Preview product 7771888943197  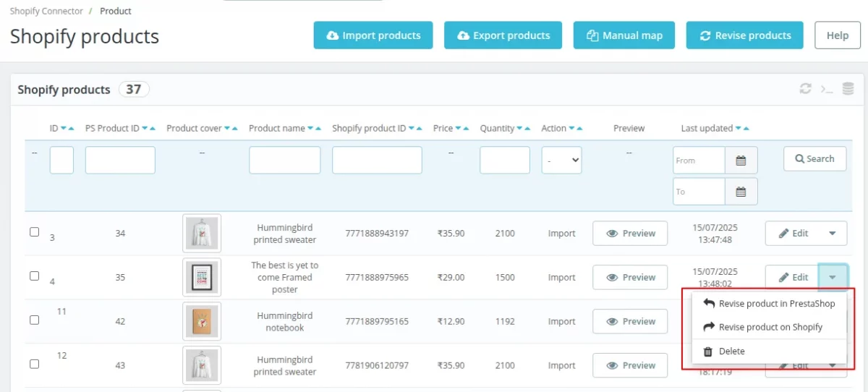click(630, 234)
